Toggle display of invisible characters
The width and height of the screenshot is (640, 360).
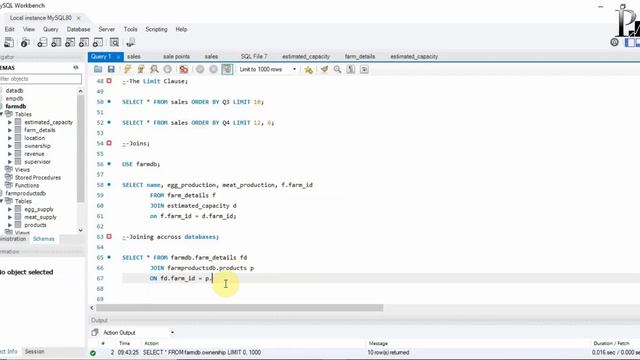point(351,69)
